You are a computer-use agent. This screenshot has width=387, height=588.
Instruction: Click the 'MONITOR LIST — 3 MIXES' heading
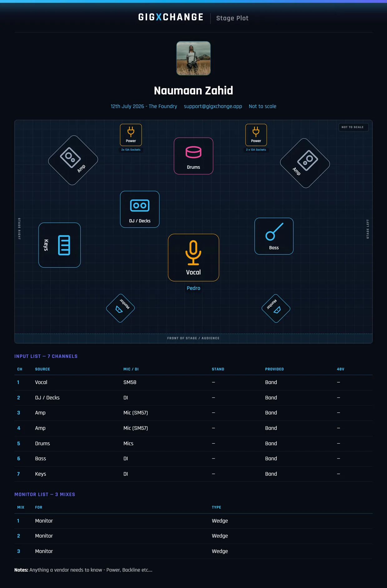point(45,494)
